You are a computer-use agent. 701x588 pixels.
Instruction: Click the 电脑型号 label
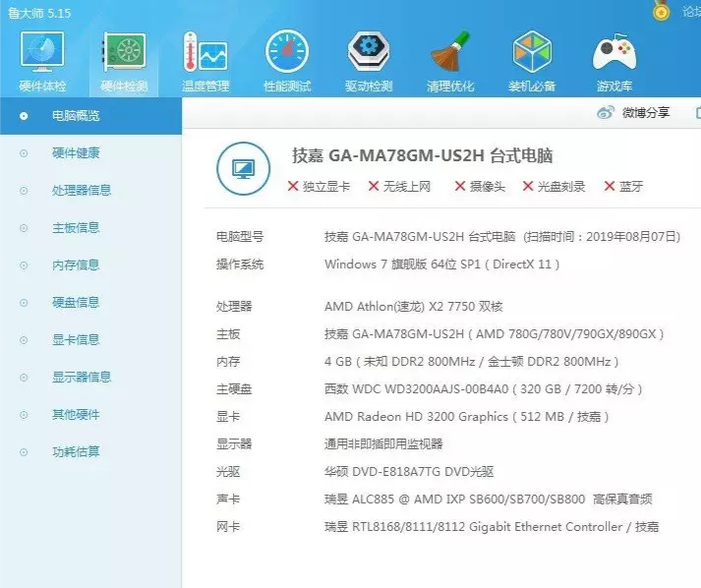[x=240, y=237]
